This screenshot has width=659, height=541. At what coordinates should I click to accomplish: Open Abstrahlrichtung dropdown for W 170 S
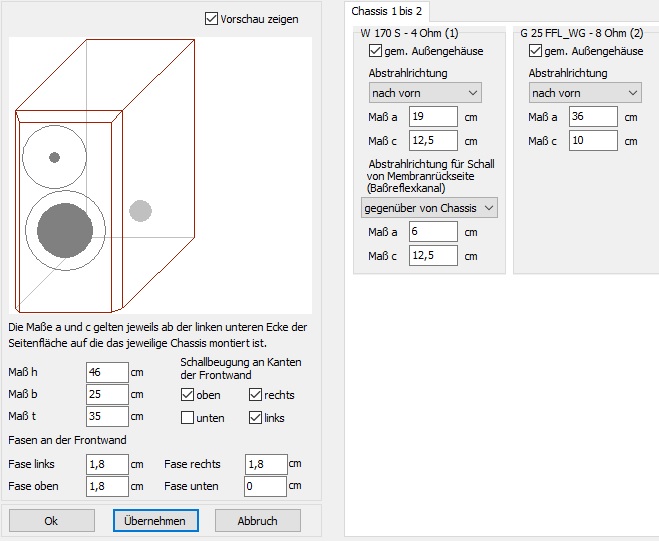coord(425,93)
